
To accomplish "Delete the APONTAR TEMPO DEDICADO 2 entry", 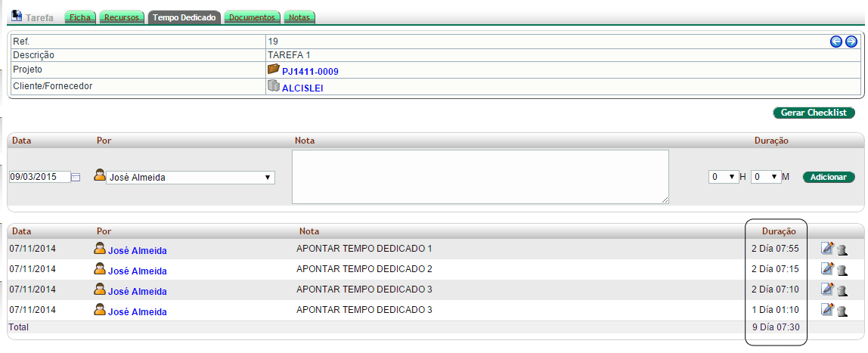I will 842,270.
